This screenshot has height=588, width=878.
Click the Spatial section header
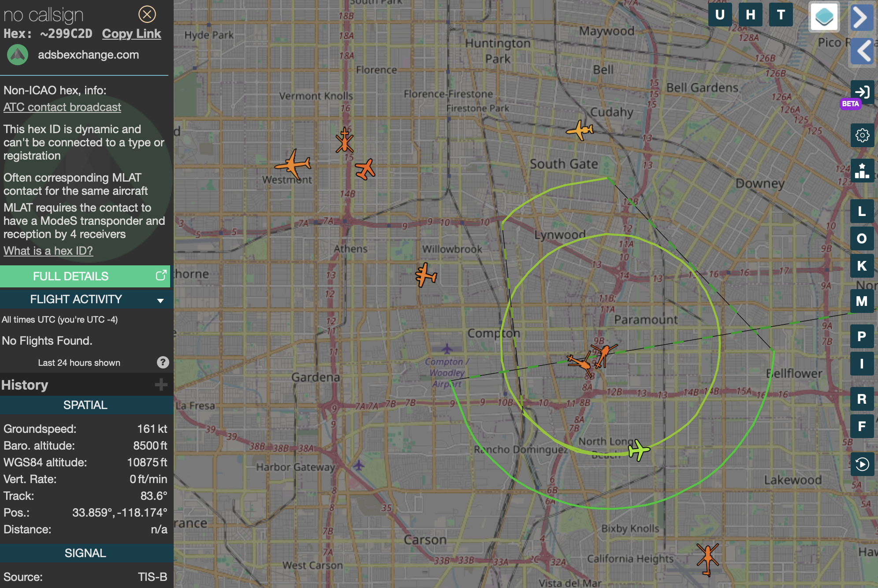pyautogui.click(x=85, y=405)
